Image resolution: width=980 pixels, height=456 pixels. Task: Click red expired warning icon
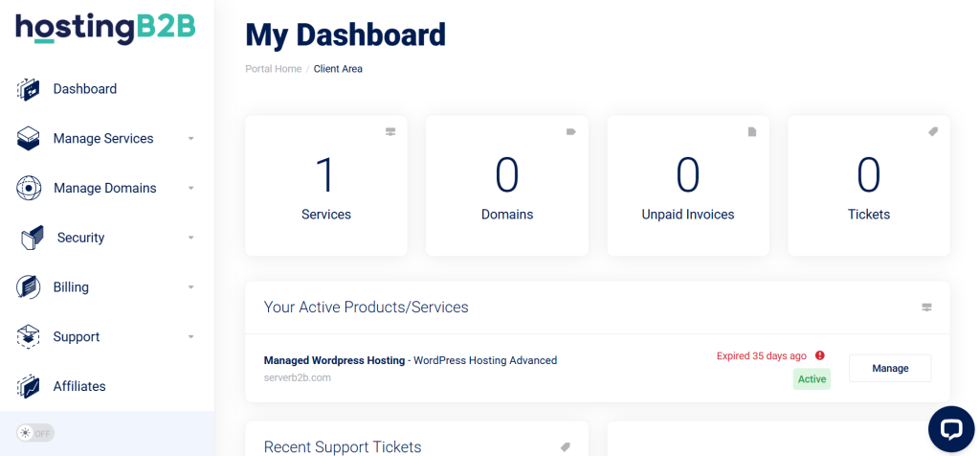click(820, 355)
